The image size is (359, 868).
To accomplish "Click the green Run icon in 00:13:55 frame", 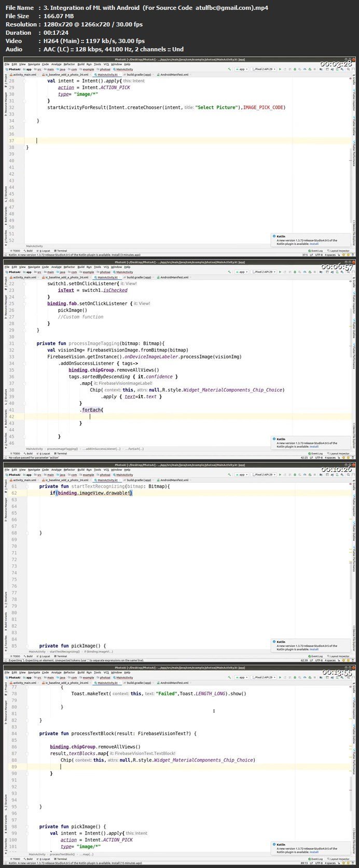I will pyautogui.click(x=281, y=677).
